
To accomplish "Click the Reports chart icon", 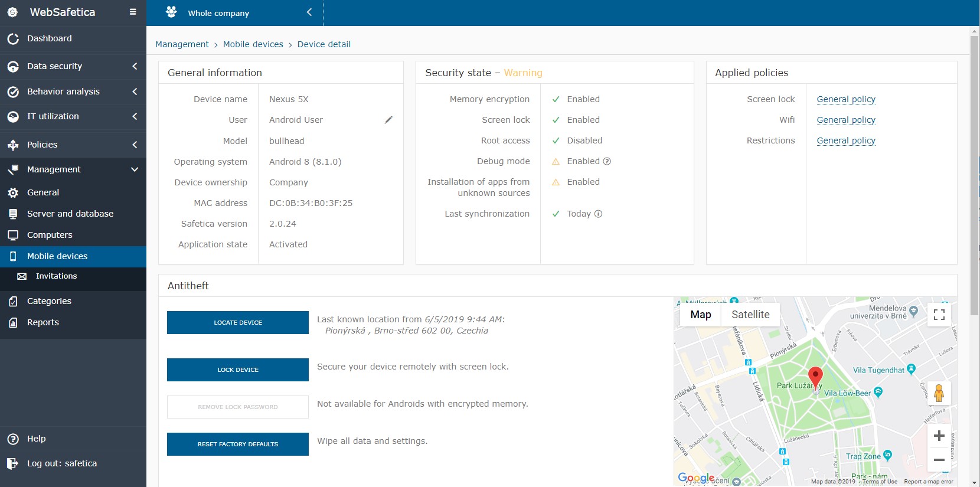I will point(13,322).
